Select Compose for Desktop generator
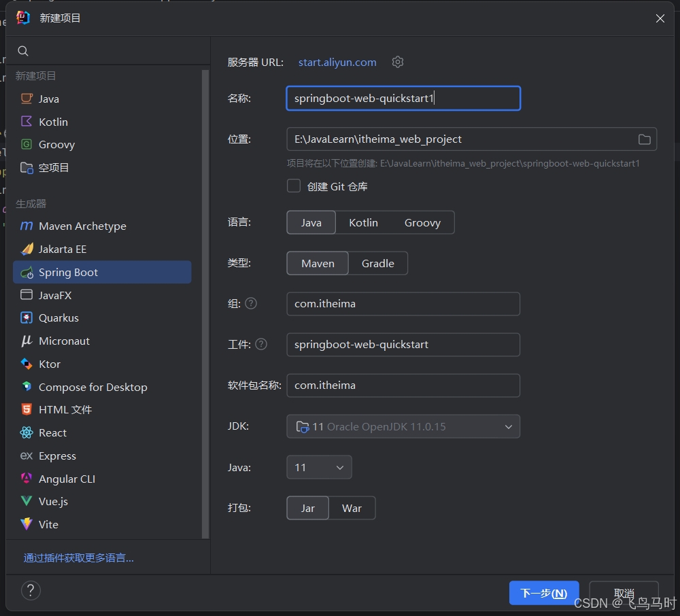The height and width of the screenshot is (616, 680). [103, 387]
